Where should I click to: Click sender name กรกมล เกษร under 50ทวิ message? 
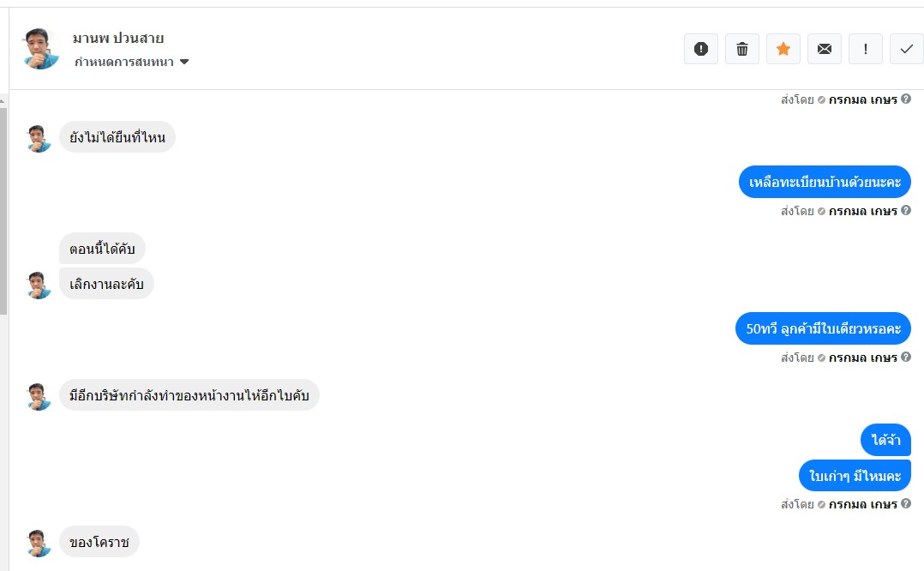[862, 358]
